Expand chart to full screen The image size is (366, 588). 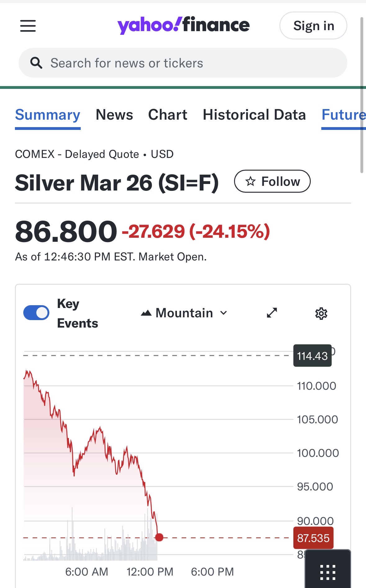[272, 313]
